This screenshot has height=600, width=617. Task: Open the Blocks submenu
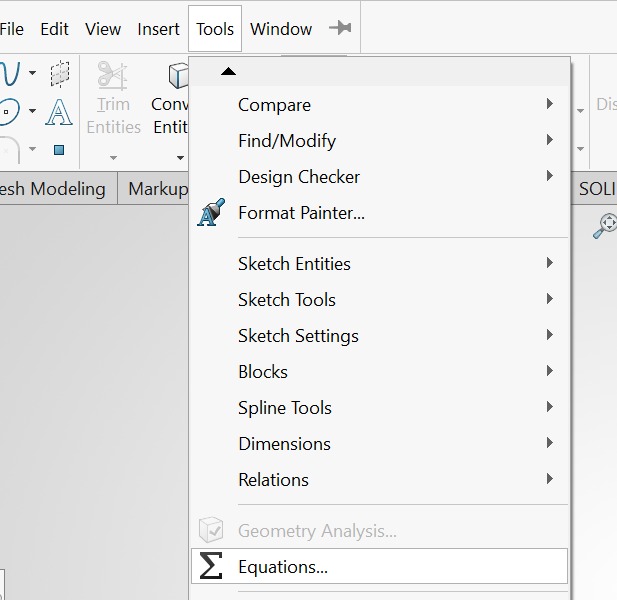click(x=379, y=371)
